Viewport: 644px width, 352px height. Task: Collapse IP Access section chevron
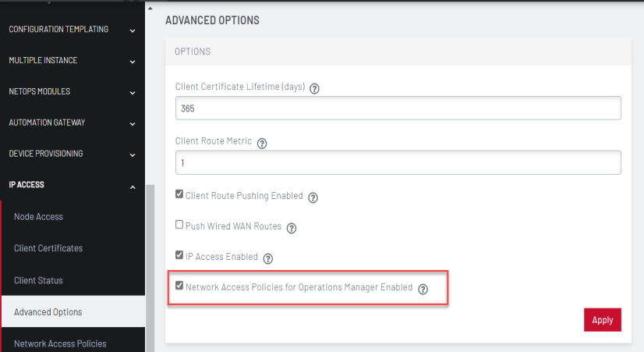[133, 187]
